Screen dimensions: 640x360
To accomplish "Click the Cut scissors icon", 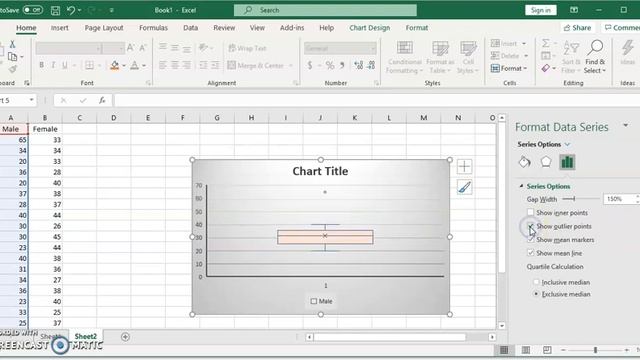I will [x=12, y=44].
